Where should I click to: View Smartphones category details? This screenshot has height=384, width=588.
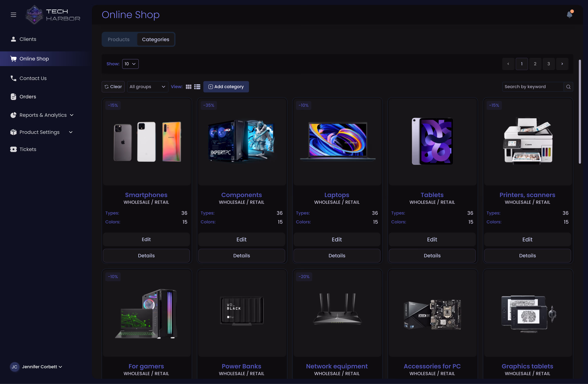pos(146,256)
